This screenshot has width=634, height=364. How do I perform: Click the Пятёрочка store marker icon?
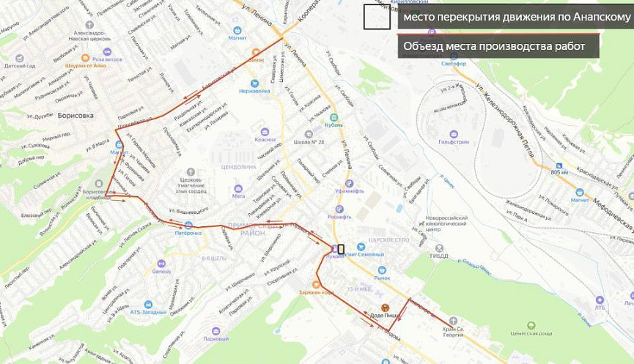click(188, 226)
